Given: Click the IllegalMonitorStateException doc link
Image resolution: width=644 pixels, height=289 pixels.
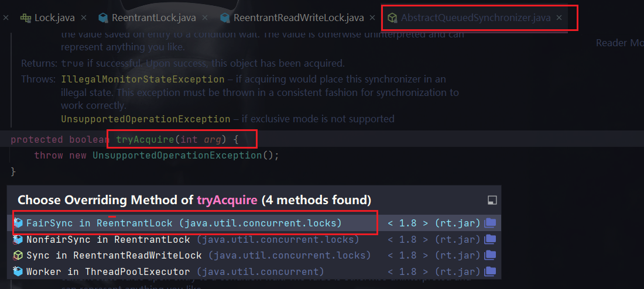Looking at the screenshot, I should (142, 79).
